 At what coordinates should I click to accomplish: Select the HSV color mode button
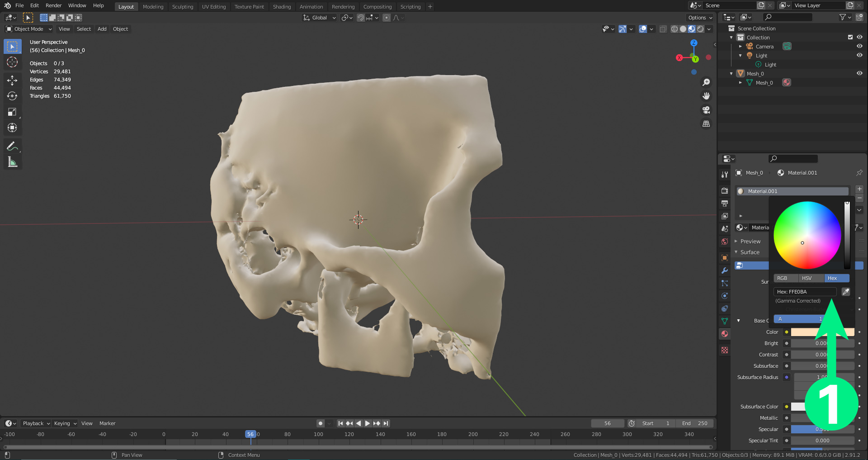(x=807, y=278)
